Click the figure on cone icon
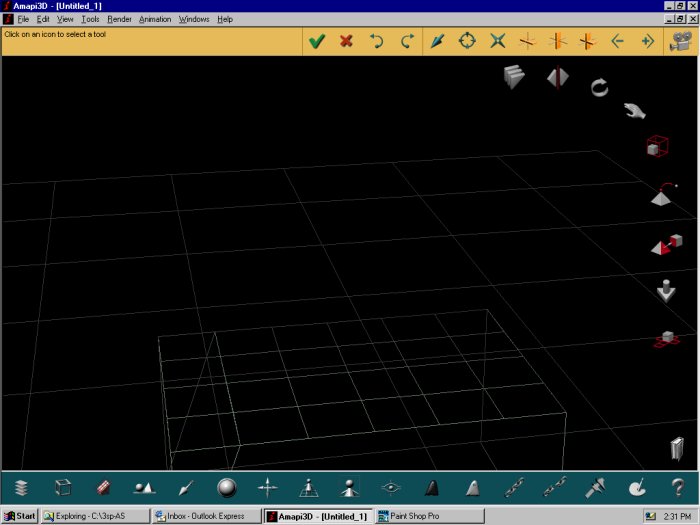 [x=350, y=488]
